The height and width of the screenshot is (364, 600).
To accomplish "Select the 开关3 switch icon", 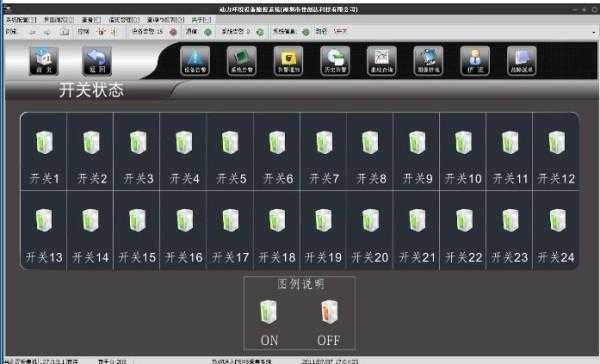I will [138, 142].
